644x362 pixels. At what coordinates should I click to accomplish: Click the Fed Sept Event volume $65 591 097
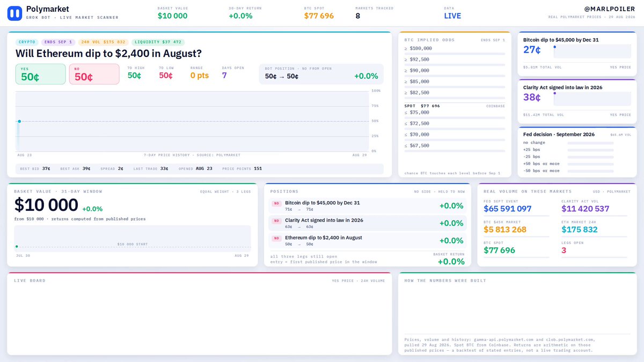(508, 209)
